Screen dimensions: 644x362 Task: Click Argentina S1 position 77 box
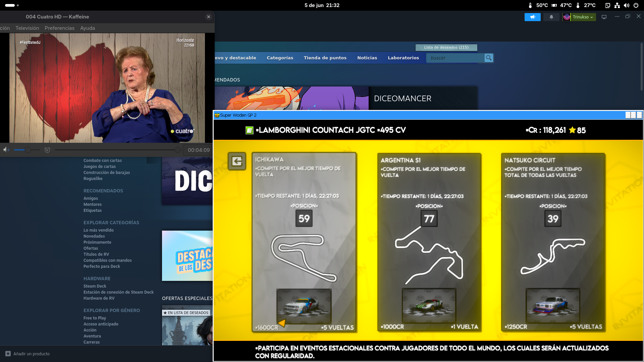[429, 219]
